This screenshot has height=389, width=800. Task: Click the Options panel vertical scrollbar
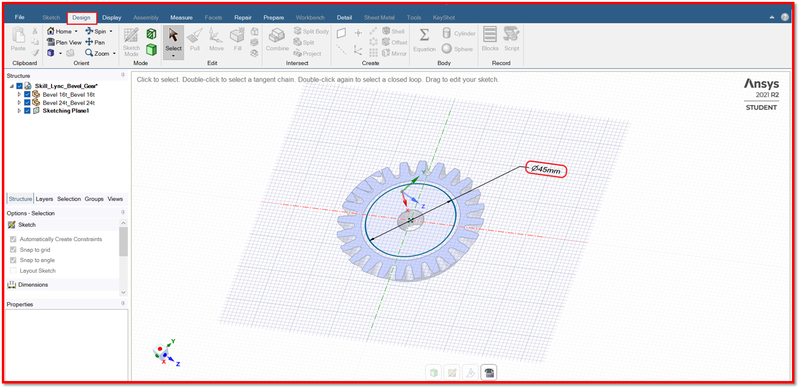point(123,258)
